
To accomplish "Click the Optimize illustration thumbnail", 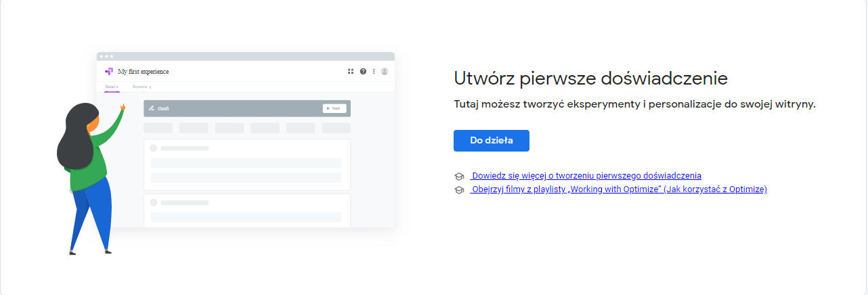I will coord(226,153).
